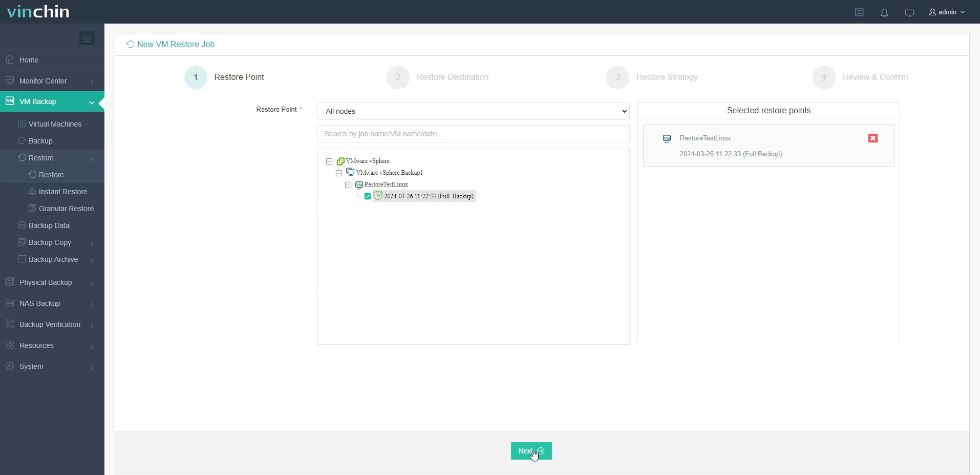Viewport: 980px width, 475px height.
Task: Collapse sidebar with the hamburger icon
Action: (87, 38)
